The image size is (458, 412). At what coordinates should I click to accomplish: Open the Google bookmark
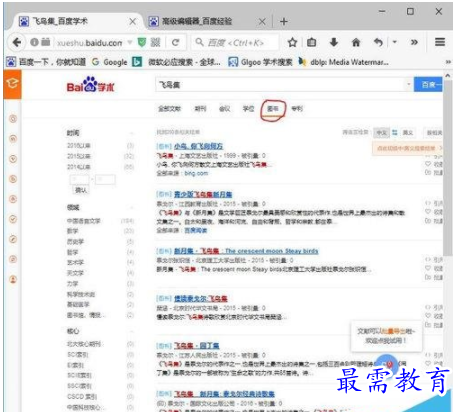point(109,62)
